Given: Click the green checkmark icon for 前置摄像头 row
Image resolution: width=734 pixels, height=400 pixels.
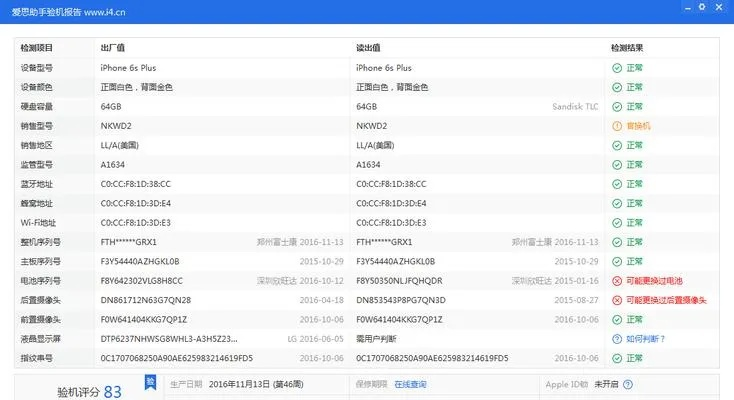Looking at the screenshot, I should coord(617,320).
